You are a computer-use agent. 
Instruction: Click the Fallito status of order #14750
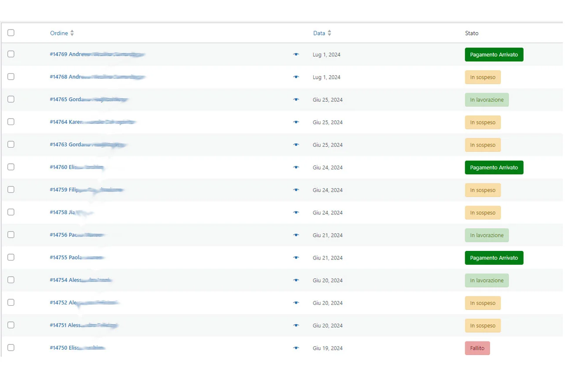coord(477,348)
